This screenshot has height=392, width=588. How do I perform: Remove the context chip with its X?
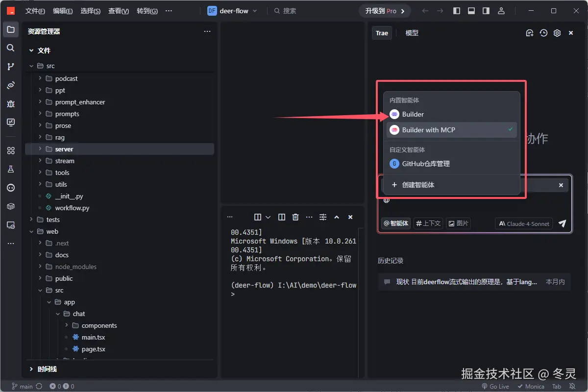[x=561, y=185]
